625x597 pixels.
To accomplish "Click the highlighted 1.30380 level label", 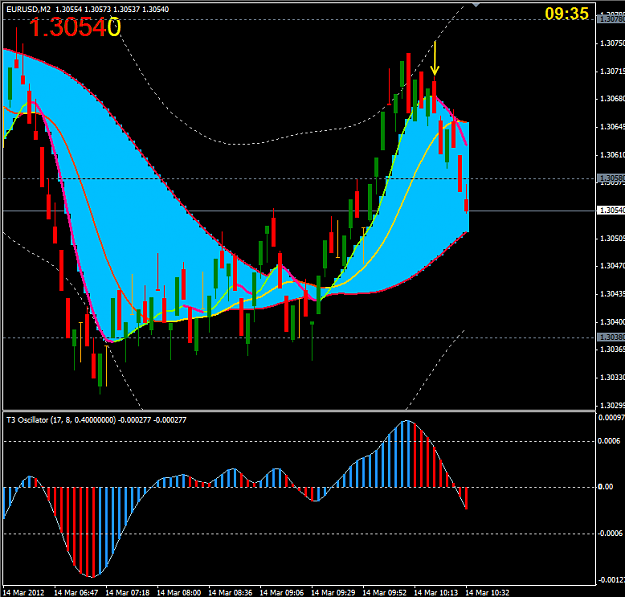I will click(611, 338).
